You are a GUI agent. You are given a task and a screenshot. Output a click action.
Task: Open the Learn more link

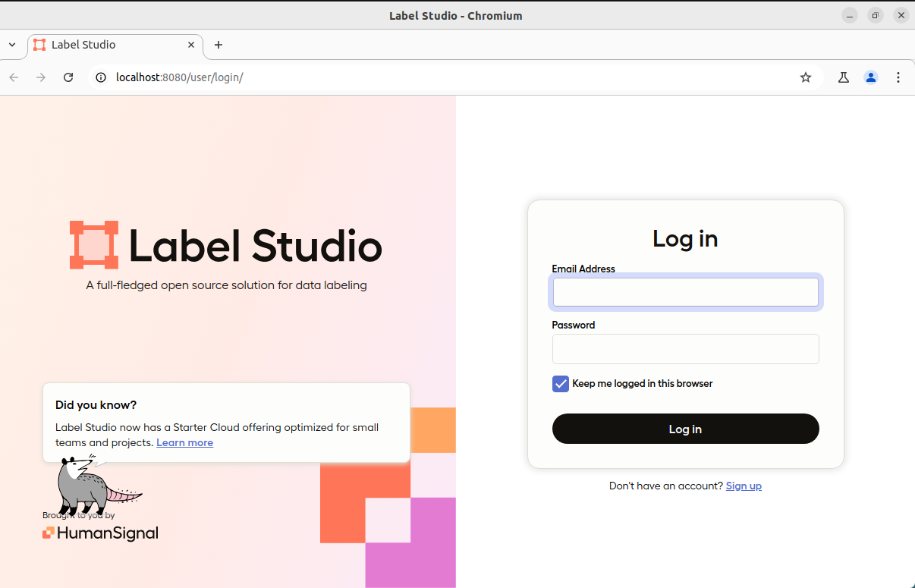(x=184, y=442)
